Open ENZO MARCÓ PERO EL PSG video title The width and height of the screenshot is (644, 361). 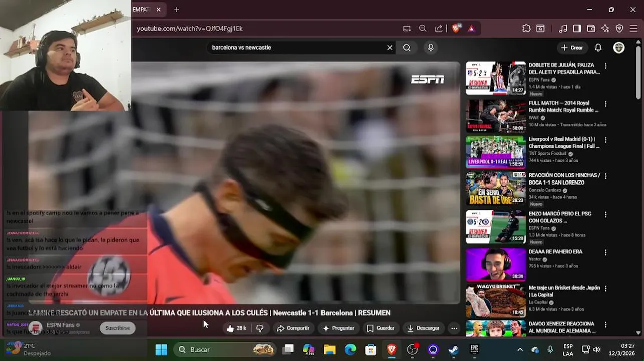point(560,217)
